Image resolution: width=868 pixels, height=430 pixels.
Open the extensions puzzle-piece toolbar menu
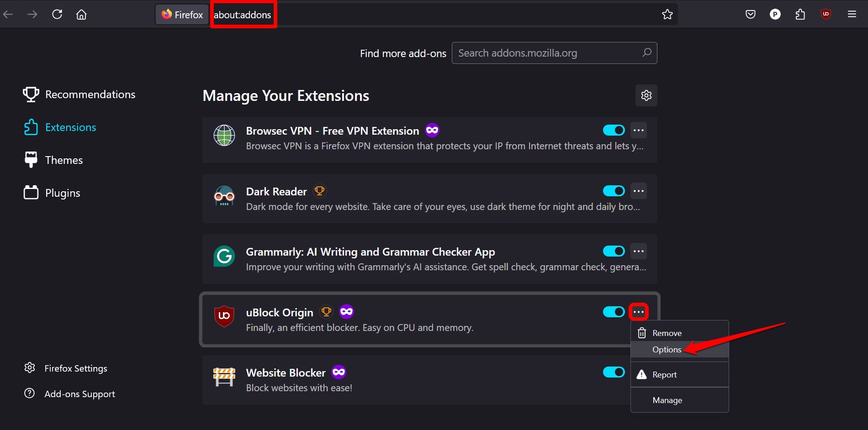pos(800,15)
